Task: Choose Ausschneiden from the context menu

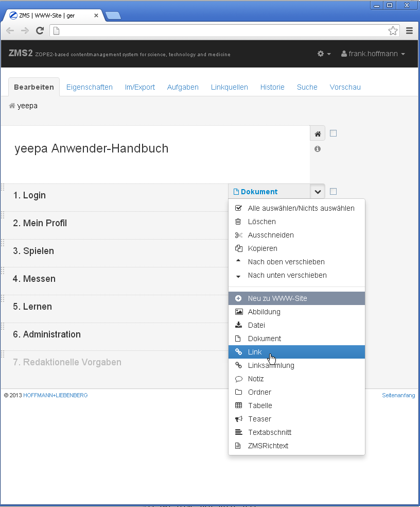Action: click(296, 235)
